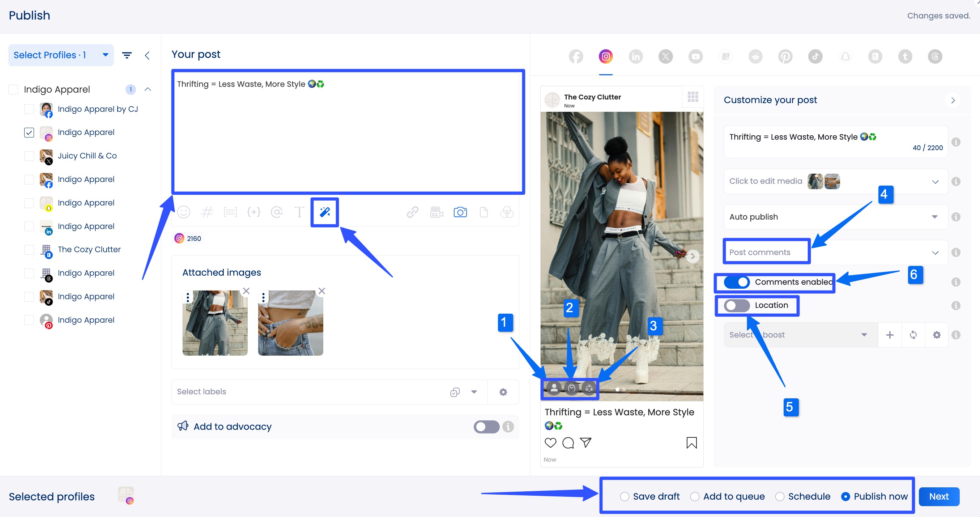Expand the Click to edit media section
Screen dimensions: 980x517
935,182
